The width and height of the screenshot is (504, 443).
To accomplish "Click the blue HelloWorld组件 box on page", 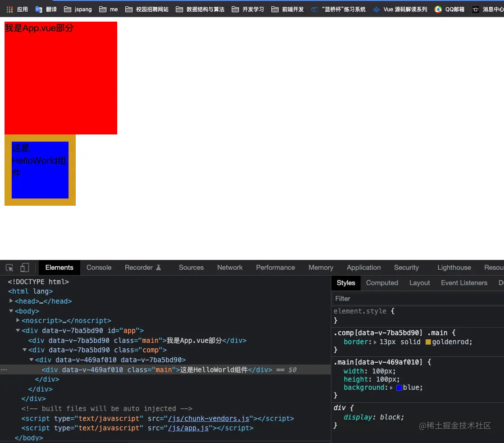I will tap(40, 170).
